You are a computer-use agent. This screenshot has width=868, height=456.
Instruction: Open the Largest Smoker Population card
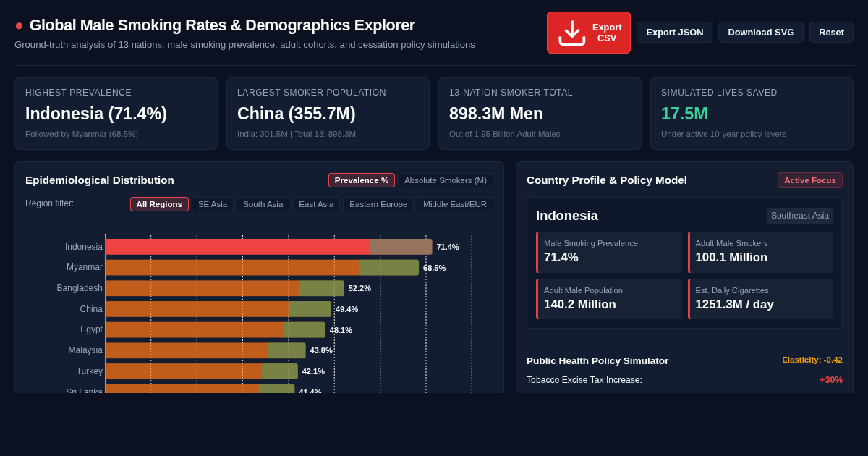[328, 114]
